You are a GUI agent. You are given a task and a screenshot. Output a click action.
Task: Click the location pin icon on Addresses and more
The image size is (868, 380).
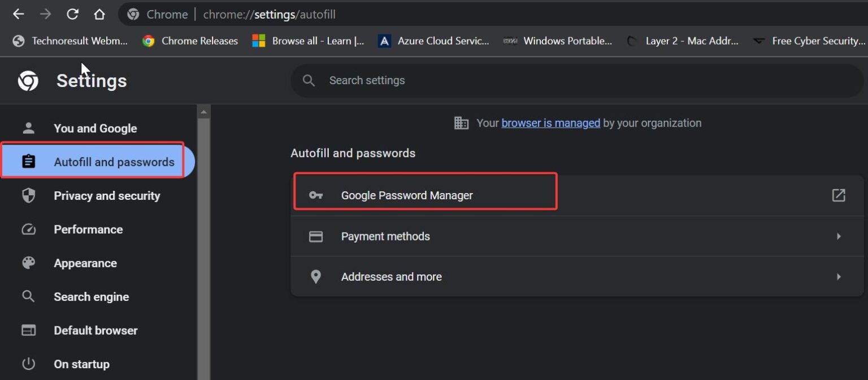315,277
